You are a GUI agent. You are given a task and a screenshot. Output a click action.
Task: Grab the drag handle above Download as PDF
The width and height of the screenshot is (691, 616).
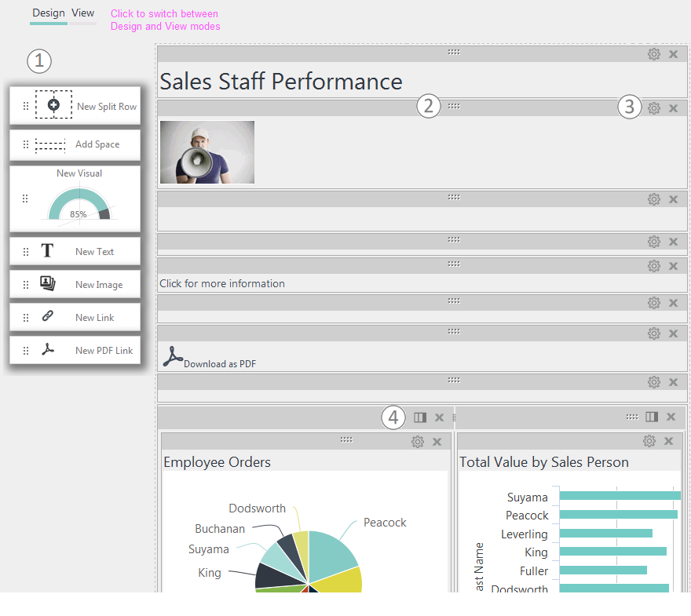454,332
